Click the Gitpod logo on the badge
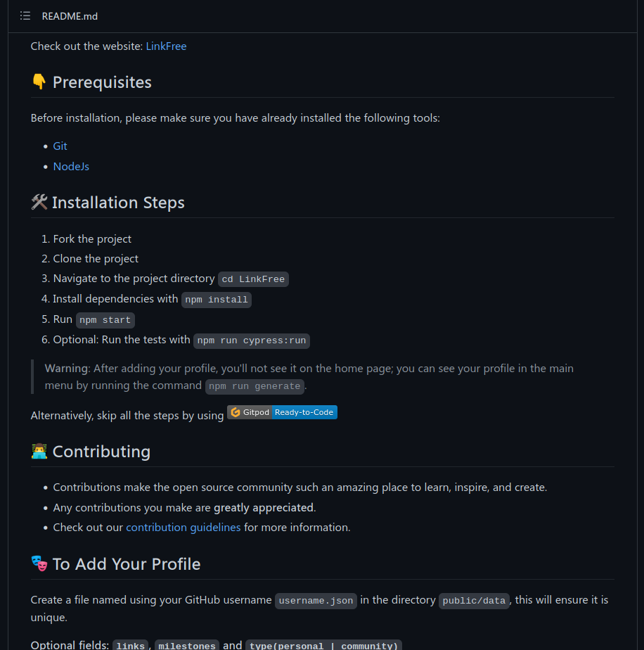The height and width of the screenshot is (650, 644). [x=235, y=412]
